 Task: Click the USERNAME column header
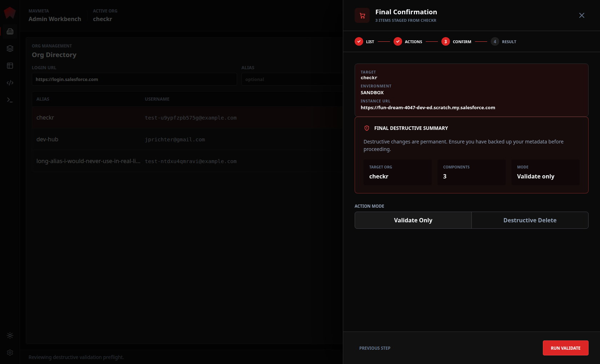click(x=157, y=99)
